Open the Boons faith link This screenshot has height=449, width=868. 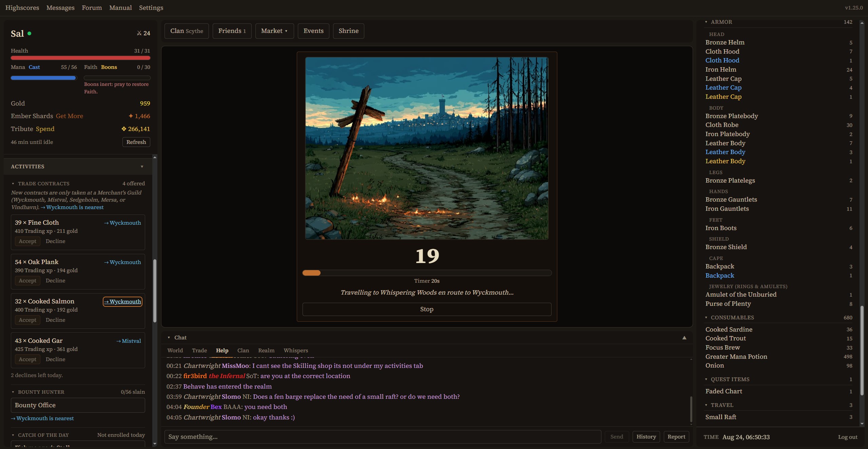click(109, 67)
